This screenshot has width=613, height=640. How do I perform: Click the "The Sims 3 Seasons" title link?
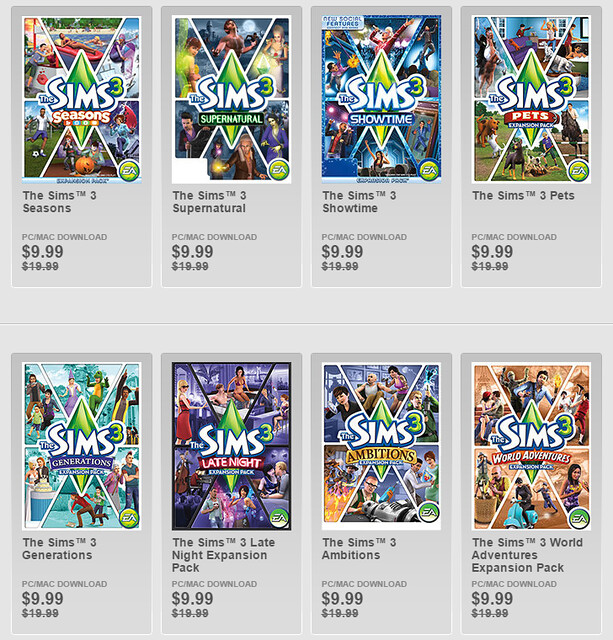60,202
